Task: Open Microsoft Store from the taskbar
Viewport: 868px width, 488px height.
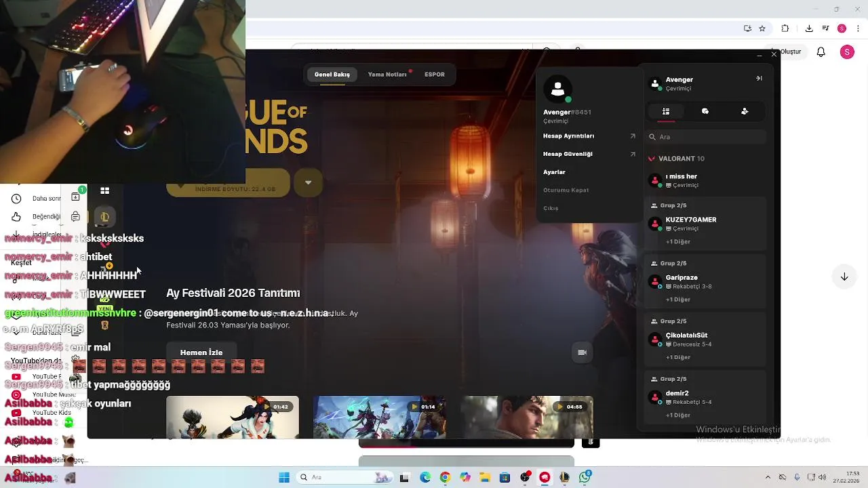Action: (x=505, y=477)
